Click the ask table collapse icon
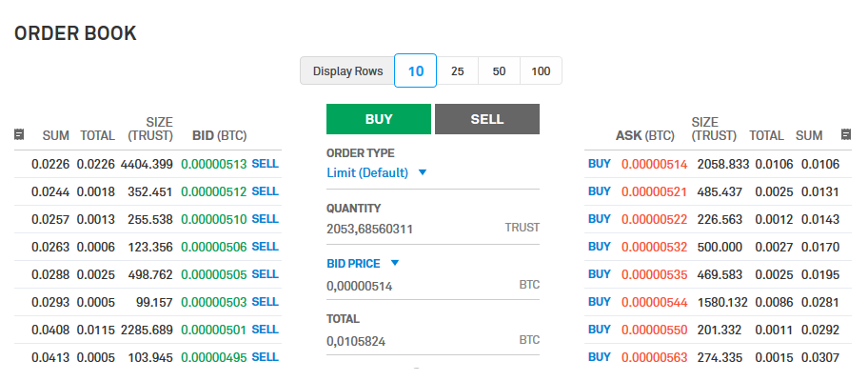Image resolution: width=868 pixels, height=381 pixels. (x=846, y=135)
